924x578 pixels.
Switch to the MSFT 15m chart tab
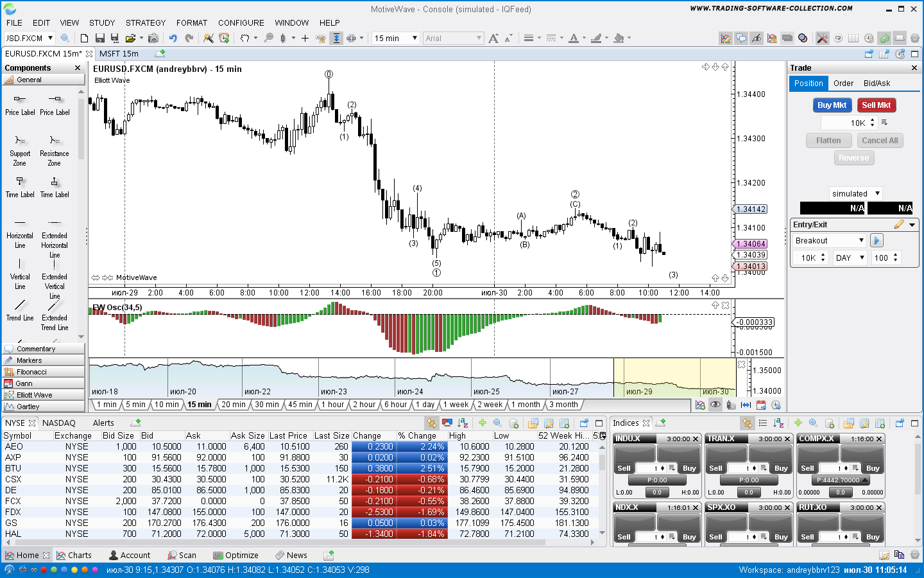pos(119,54)
